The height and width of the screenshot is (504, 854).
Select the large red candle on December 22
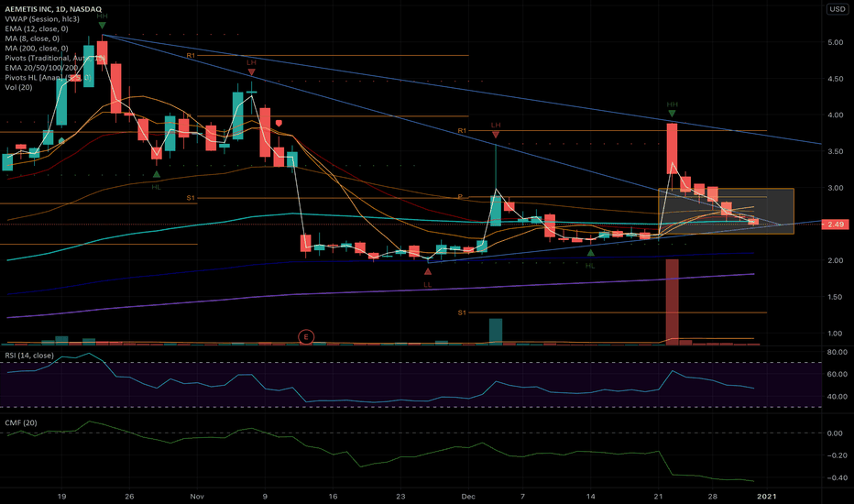(x=672, y=148)
